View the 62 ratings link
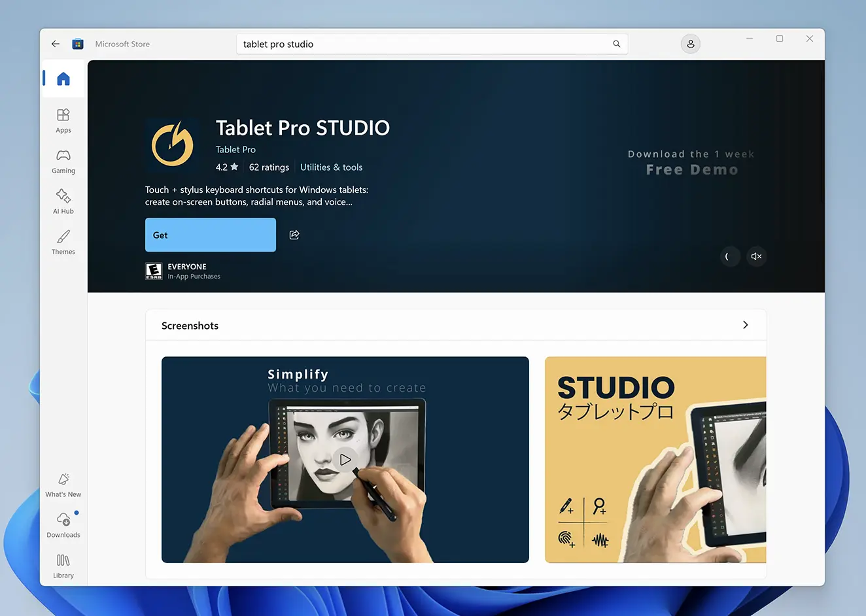The height and width of the screenshot is (616, 866). tap(269, 167)
